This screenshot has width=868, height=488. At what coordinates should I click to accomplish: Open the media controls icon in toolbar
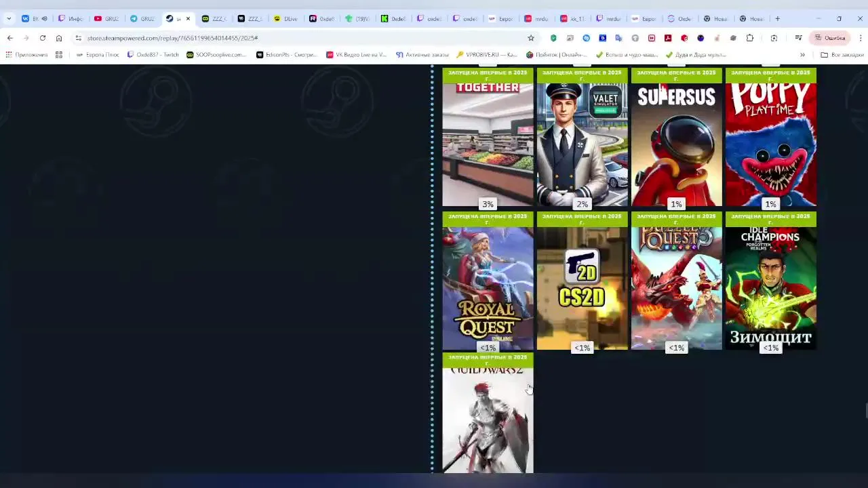click(799, 38)
